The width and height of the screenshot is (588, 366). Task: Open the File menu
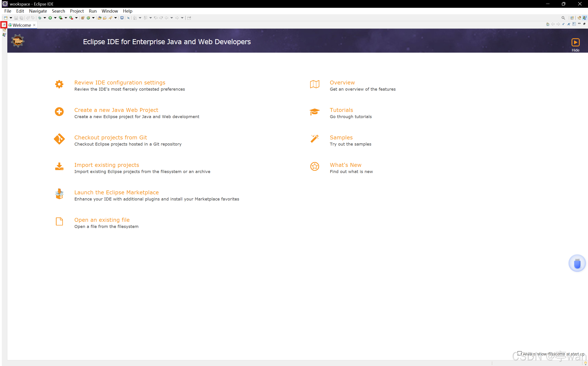pos(8,11)
